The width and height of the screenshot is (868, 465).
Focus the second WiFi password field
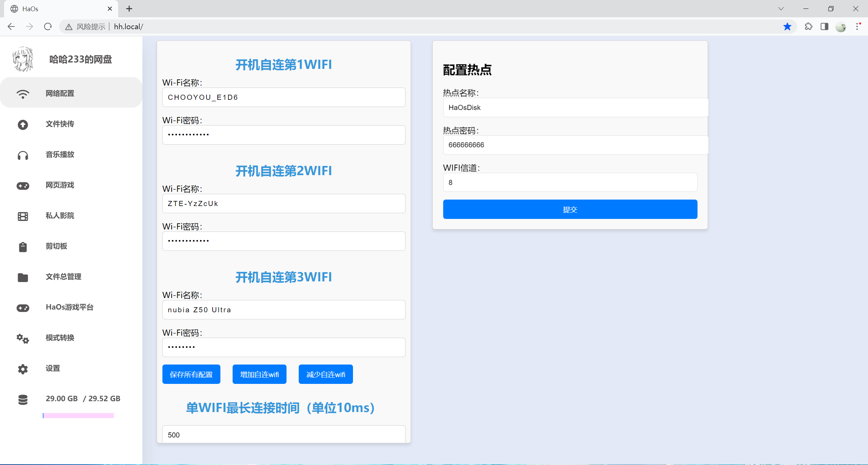tap(284, 241)
